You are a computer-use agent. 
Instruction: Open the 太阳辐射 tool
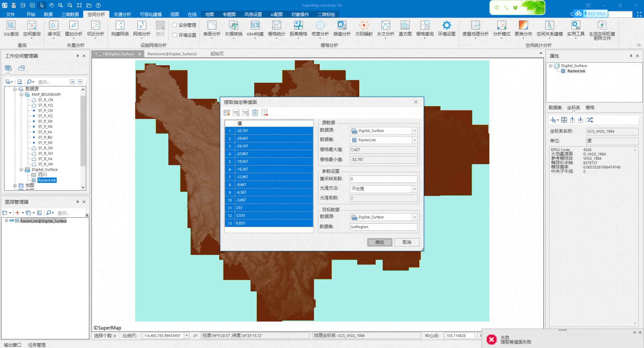[364, 29]
